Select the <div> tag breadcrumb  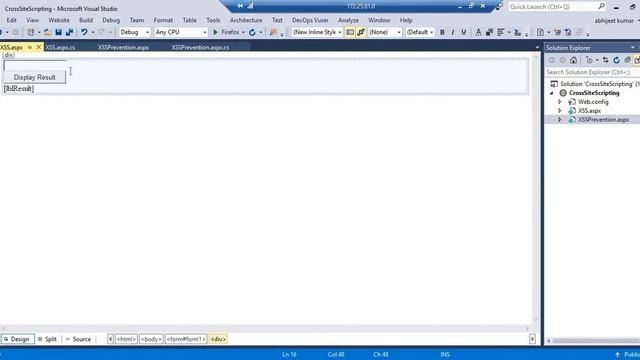(x=218, y=339)
